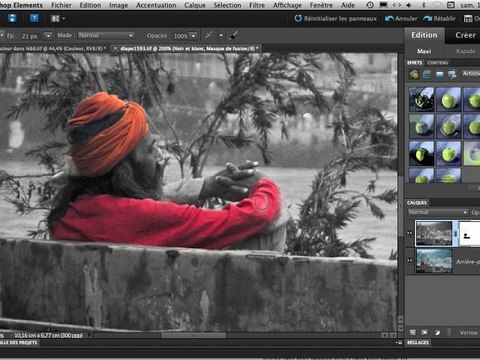Open the Opacité 100% dropdown arrow

[x=193, y=36]
